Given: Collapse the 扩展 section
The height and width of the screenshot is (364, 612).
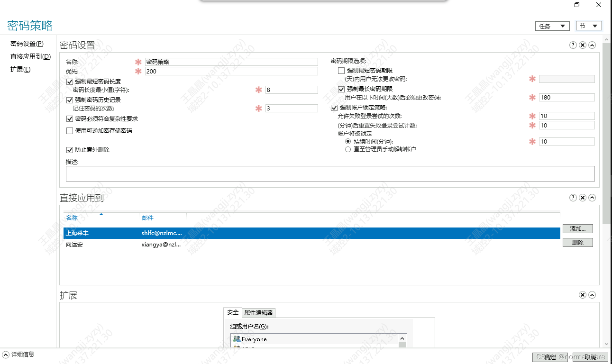Looking at the screenshot, I should [x=592, y=295].
